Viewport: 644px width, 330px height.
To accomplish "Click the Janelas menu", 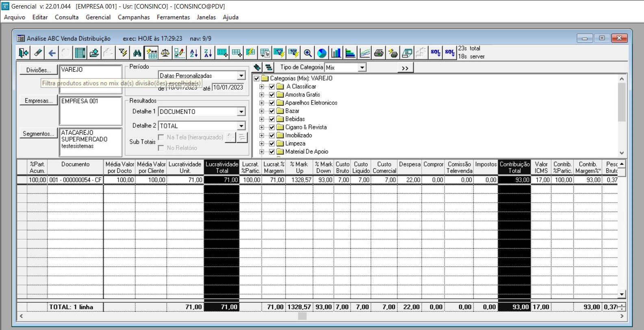I will pos(206,17).
